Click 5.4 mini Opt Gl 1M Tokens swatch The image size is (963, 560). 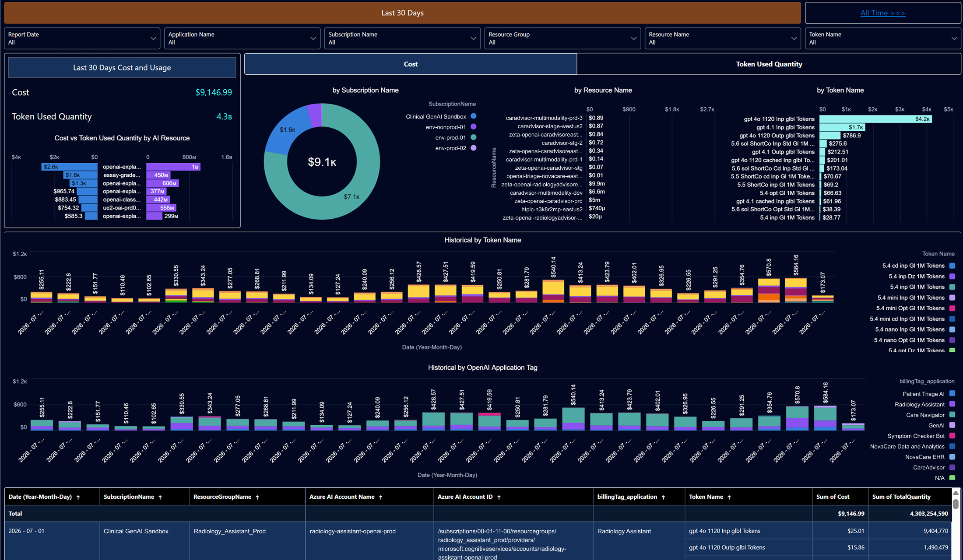point(952,308)
